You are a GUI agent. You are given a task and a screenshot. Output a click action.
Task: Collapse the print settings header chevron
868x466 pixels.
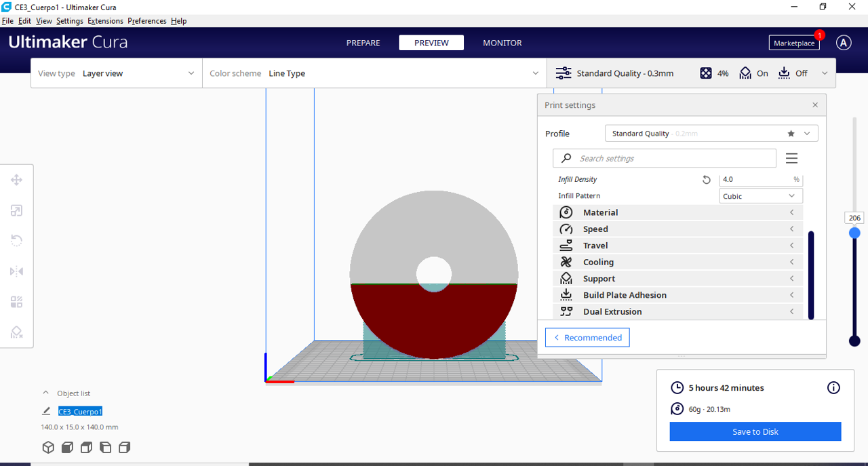825,73
